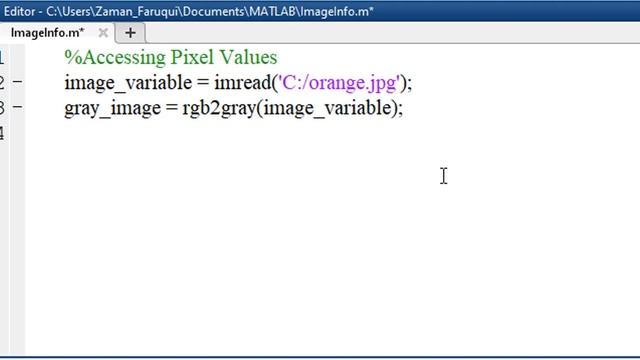Click 'image_variable' argument inside rgb2gray call
This screenshot has height=360, width=640.
click(x=327, y=108)
